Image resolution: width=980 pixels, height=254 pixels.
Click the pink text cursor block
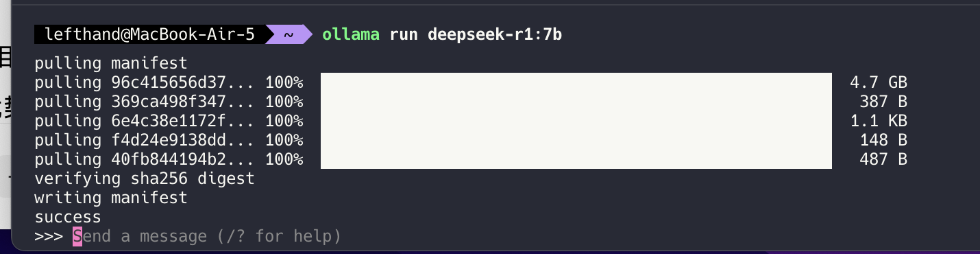77,237
